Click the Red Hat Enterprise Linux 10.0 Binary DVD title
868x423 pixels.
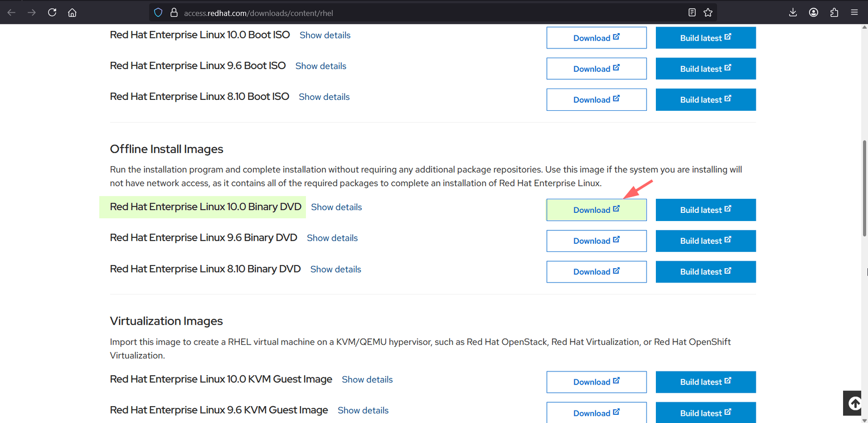click(206, 207)
